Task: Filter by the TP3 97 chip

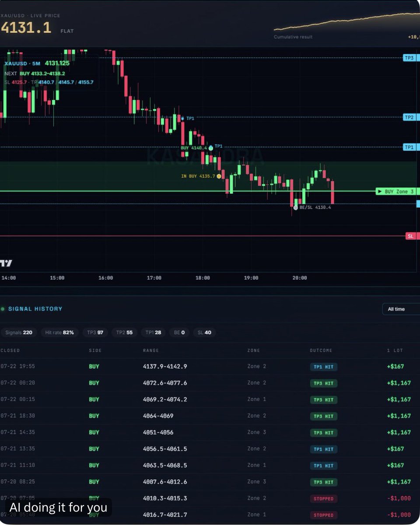Action: (95, 332)
